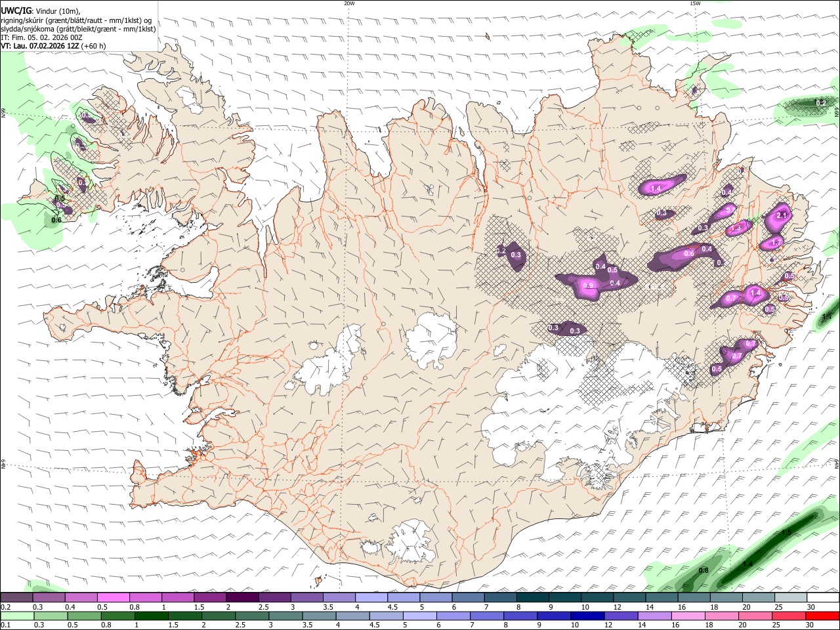Click the 1.3 snowfall value on the map

click(x=736, y=228)
